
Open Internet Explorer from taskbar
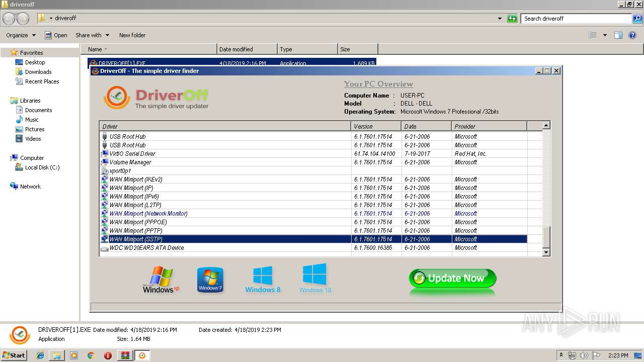pyautogui.click(x=40, y=355)
